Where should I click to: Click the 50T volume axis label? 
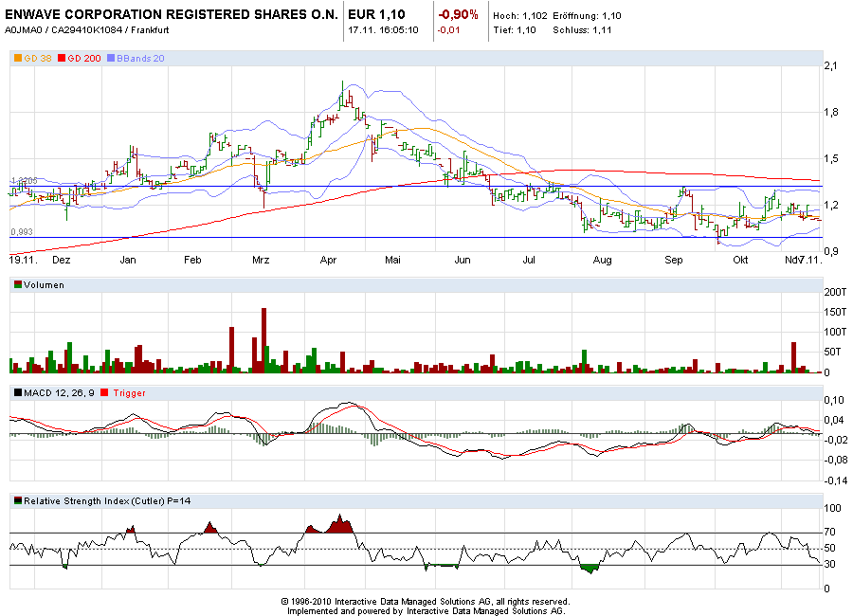[835, 353]
